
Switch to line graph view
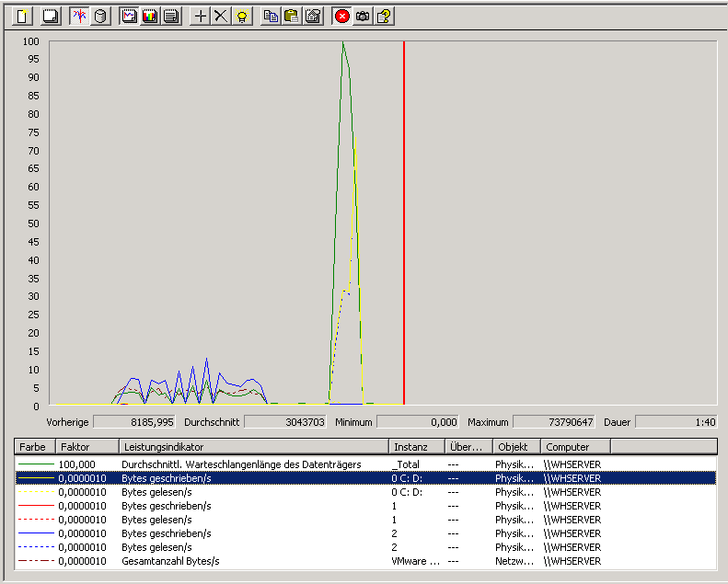pyautogui.click(x=129, y=17)
